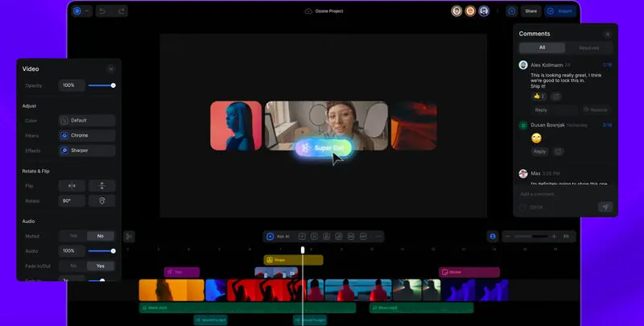Select the pink Sticker clip on timeline
The height and width of the screenshot is (326, 644).
pos(469,272)
